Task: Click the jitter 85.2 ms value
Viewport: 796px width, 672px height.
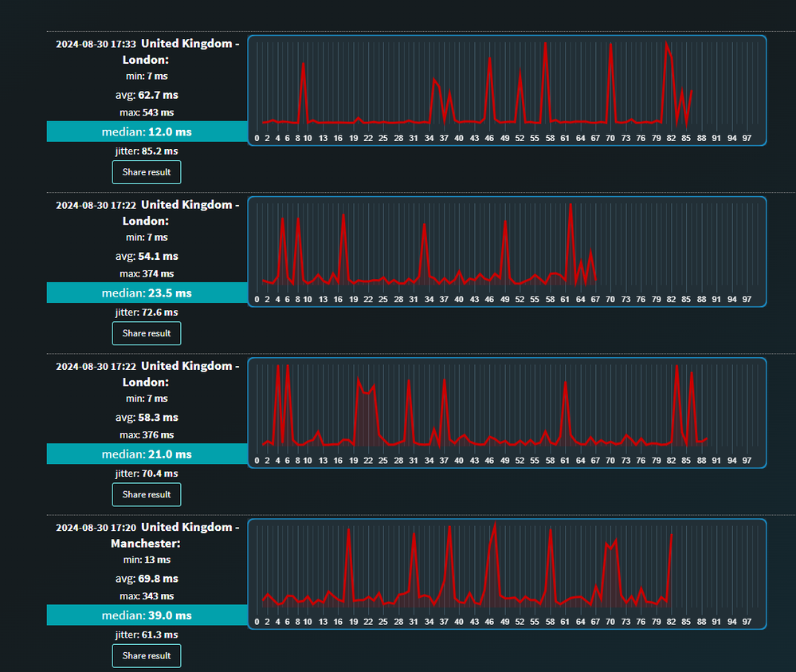Action: click(146, 151)
